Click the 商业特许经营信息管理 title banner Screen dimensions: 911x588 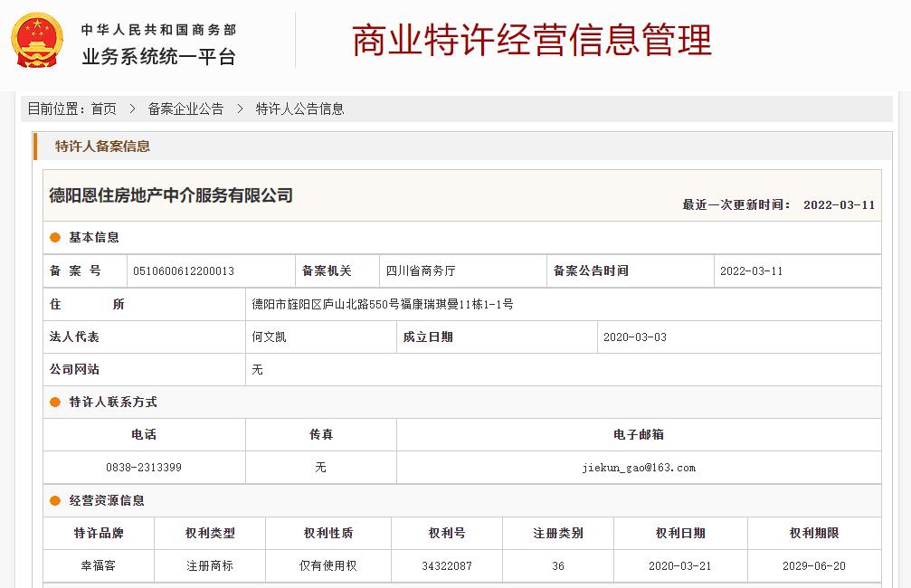[532, 40]
